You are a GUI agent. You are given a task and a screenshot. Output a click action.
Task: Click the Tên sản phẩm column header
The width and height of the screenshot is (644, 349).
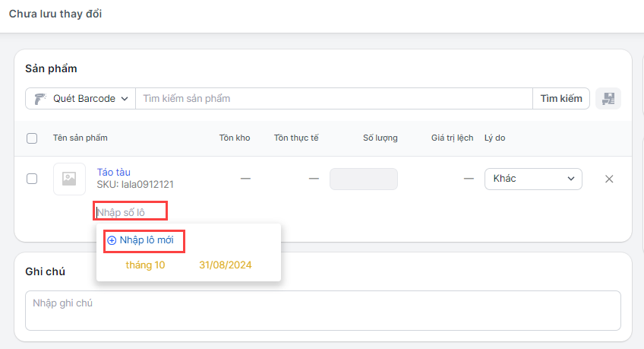coord(80,138)
